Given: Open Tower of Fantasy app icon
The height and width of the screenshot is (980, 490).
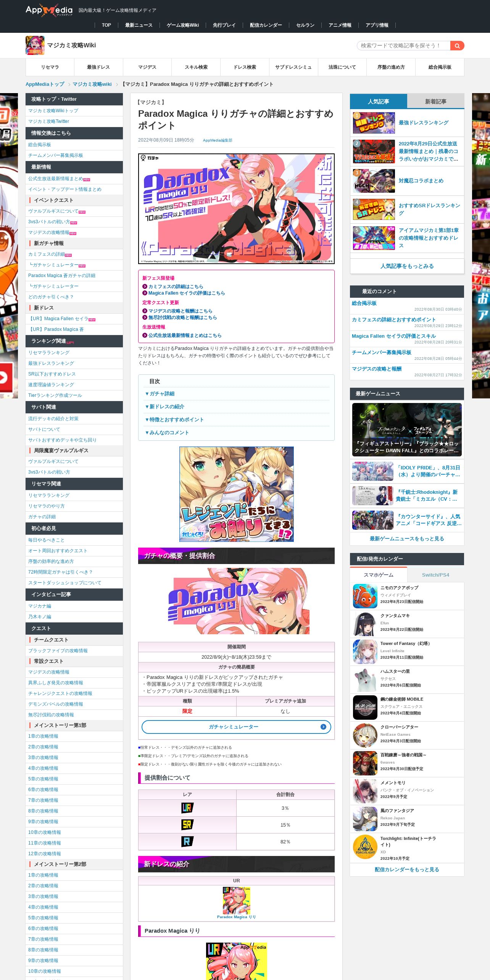Looking at the screenshot, I should 365,652.
